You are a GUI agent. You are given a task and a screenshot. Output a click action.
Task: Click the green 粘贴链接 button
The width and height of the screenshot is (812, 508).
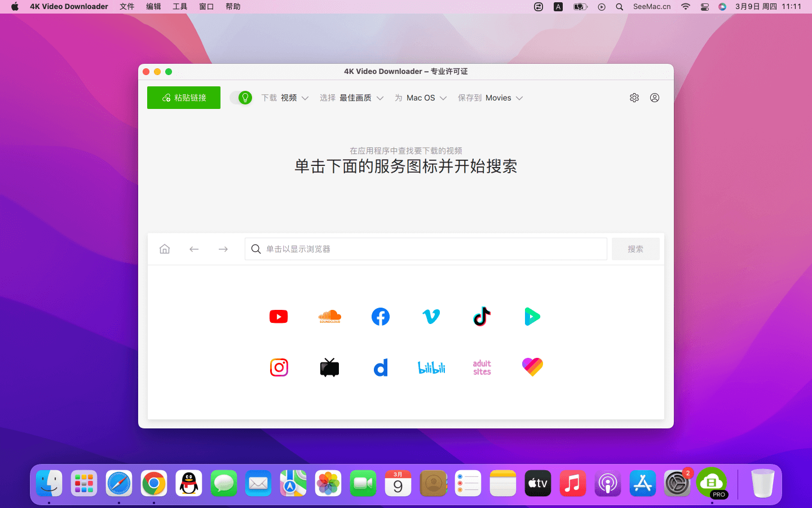pyautogui.click(x=184, y=98)
